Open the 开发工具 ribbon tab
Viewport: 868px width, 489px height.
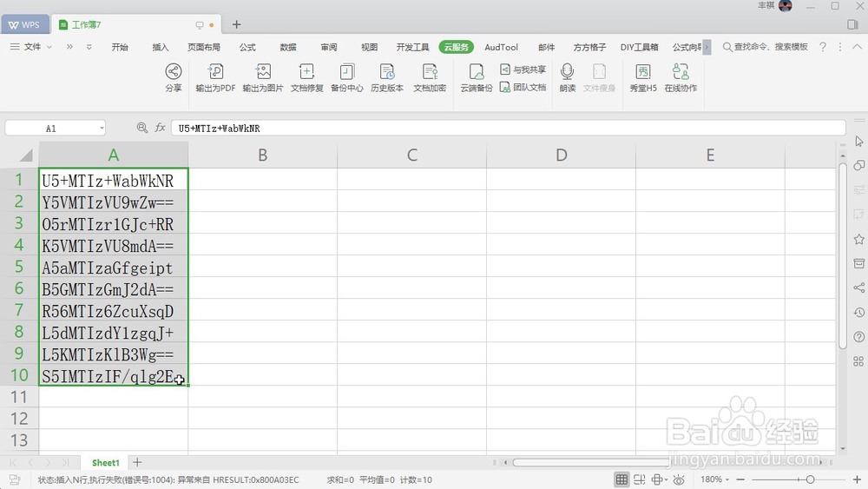[412, 47]
